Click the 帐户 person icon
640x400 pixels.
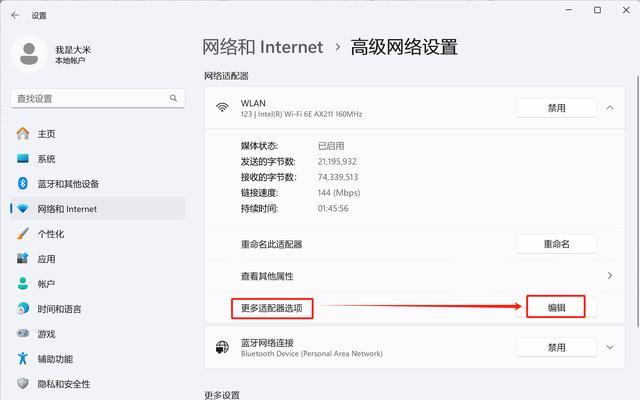(23, 283)
